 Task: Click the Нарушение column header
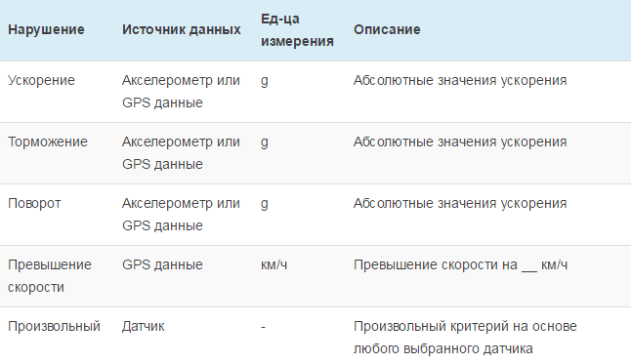(x=46, y=29)
